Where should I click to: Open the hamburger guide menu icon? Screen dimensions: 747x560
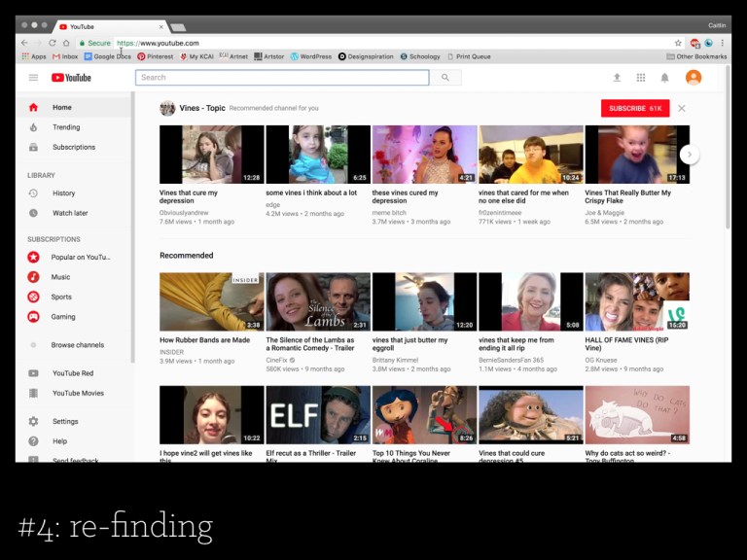pos(33,78)
